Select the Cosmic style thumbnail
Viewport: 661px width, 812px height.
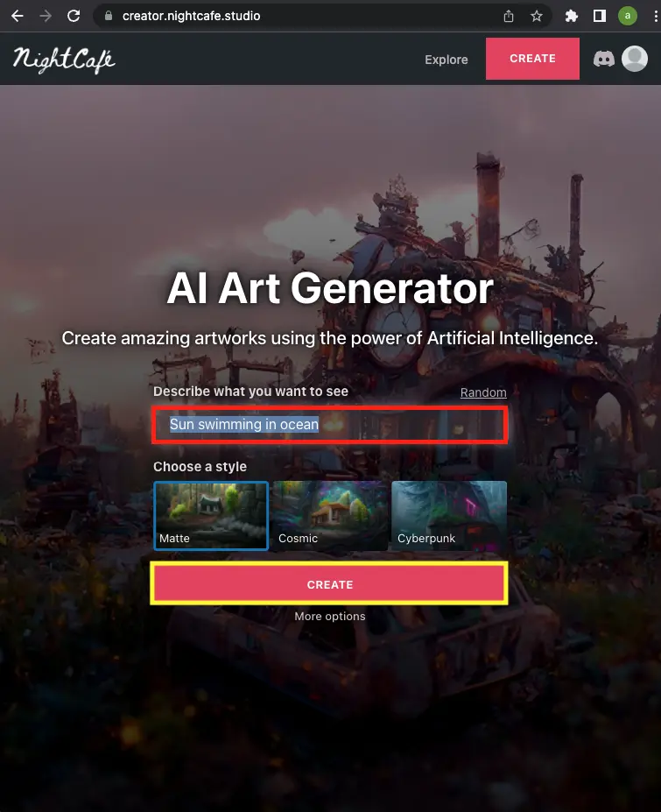[x=330, y=515]
